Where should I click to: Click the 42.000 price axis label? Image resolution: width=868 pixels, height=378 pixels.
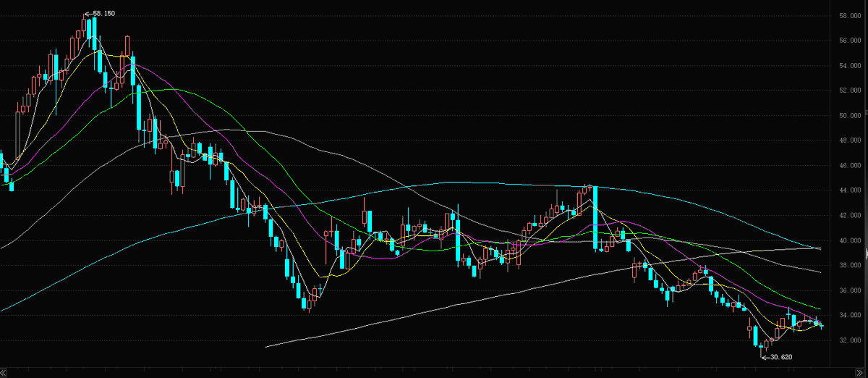point(849,216)
